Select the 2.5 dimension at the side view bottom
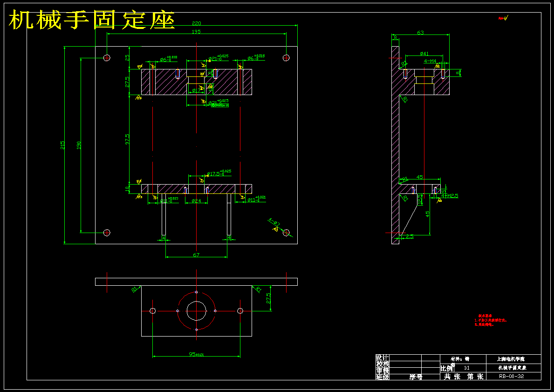This screenshot has width=554, height=392. (410, 236)
